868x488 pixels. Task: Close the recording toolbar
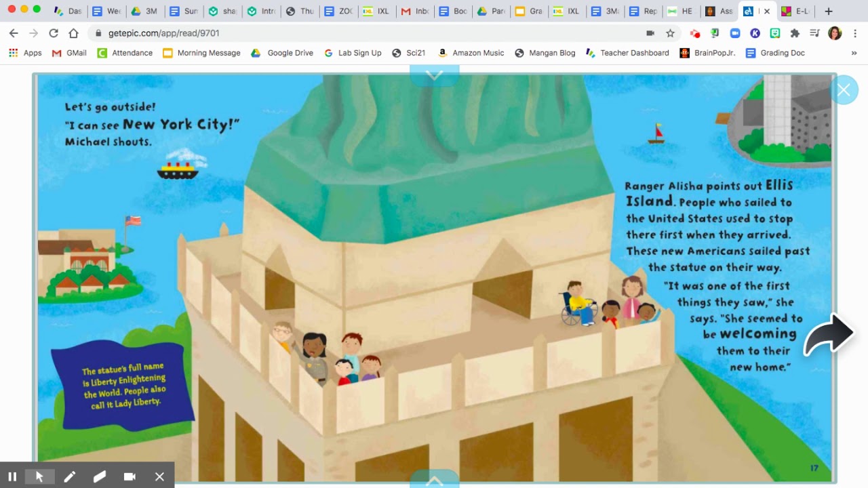pos(159,476)
